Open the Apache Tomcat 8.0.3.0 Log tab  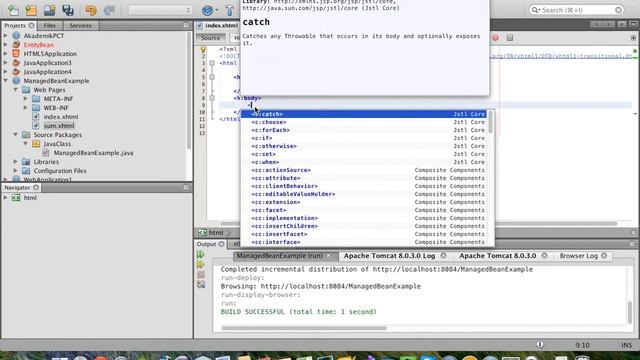click(389, 256)
